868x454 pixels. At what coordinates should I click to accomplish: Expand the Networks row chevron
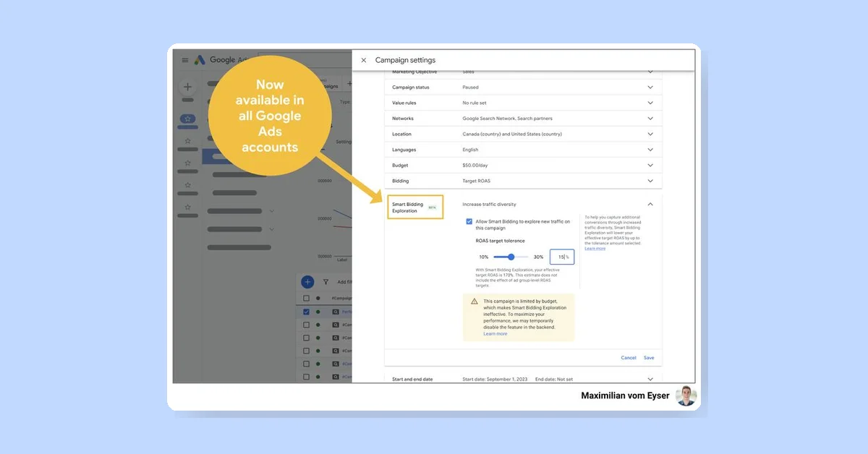pyautogui.click(x=650, y=119)
